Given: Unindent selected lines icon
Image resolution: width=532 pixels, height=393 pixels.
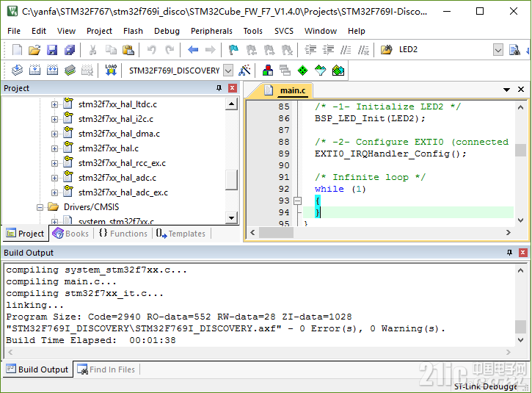Looking at the screenshot, I should pyautogui.click(x=328, y=50).
